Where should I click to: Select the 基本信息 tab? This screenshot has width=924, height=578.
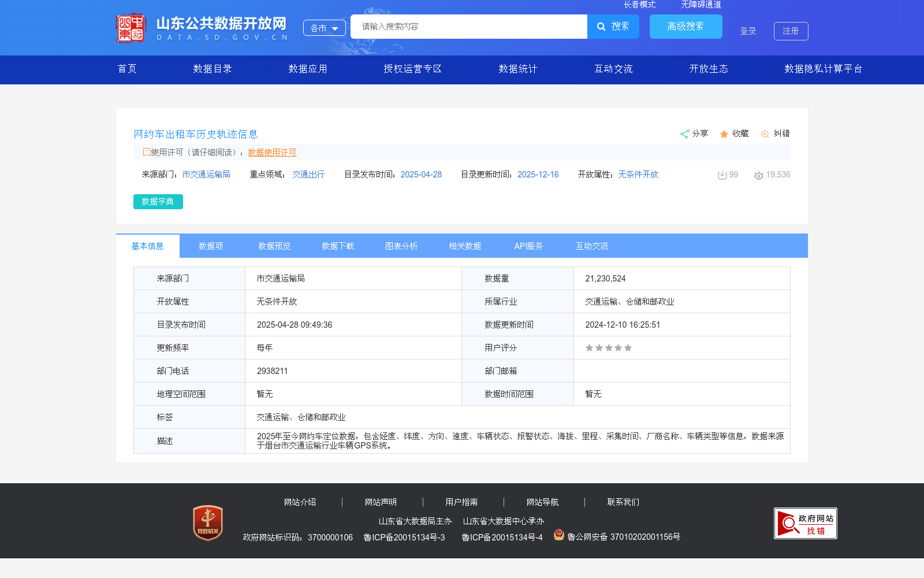point(148,246)
